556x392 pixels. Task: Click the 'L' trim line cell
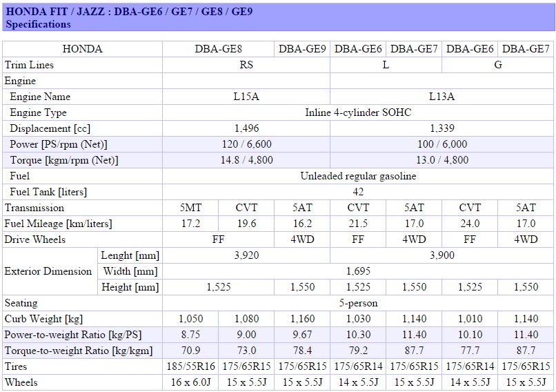(386, 65)
